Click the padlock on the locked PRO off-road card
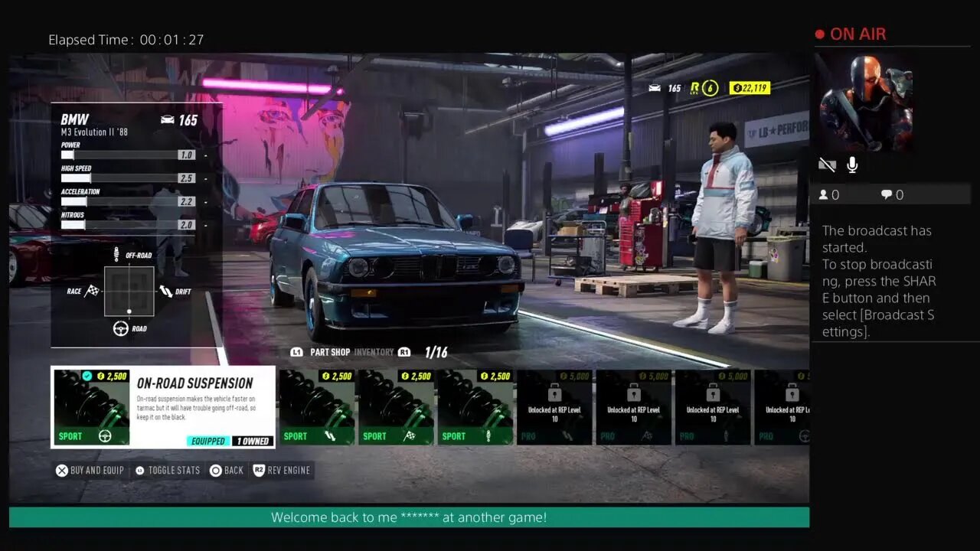Screen dimensions: 980x551 [x=713, y=393]
